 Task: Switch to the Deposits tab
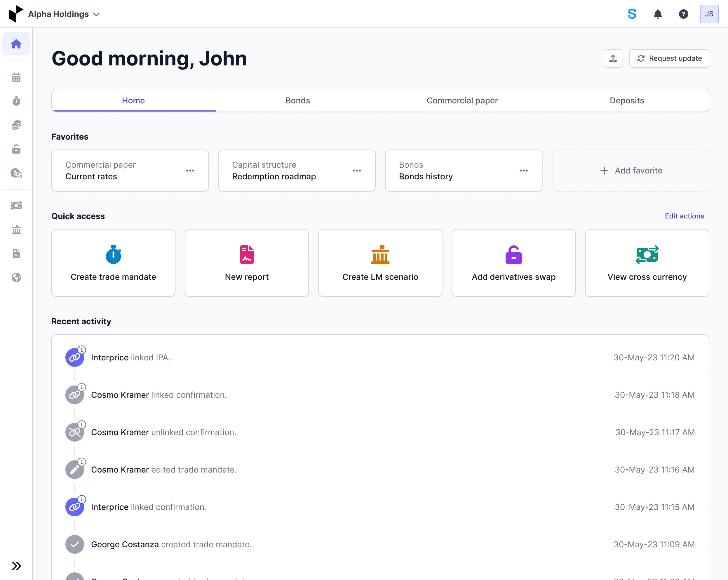point(627,100)
